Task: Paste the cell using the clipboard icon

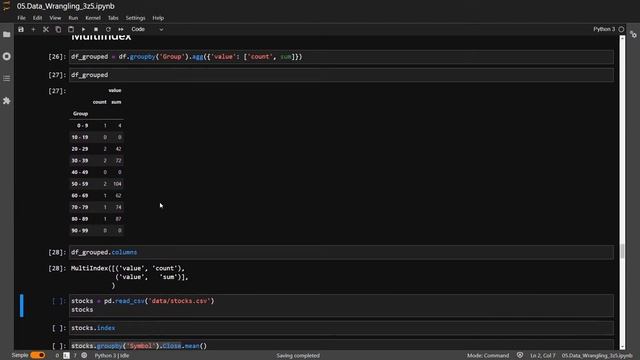Action: [71, 29]
